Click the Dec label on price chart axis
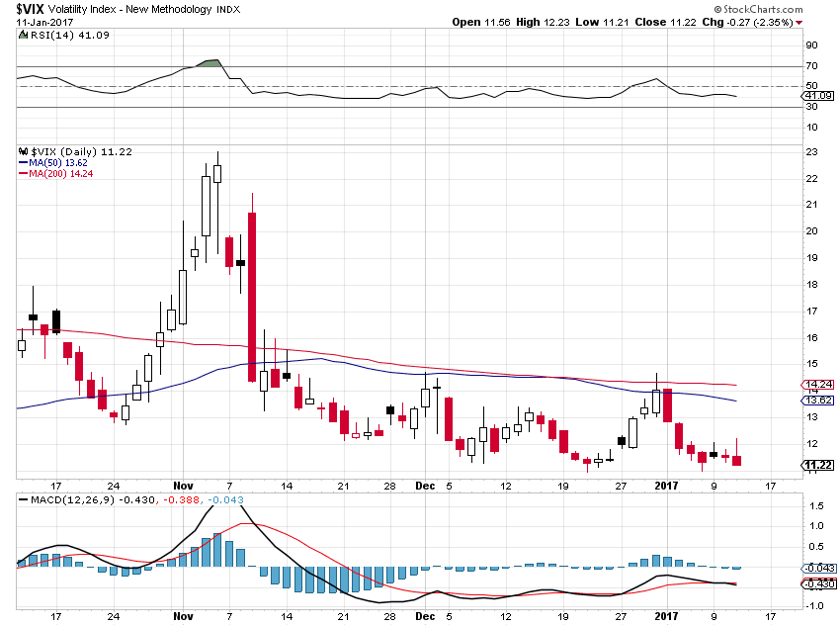The width and height of the screenshot is (840, 626). click(425, 487)
